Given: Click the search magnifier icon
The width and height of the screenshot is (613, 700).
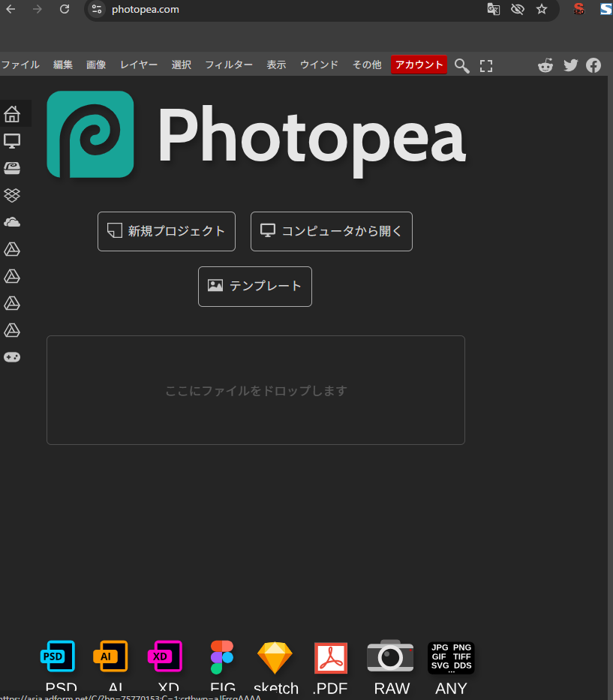Looking at the screenshot, I should 461,66.
